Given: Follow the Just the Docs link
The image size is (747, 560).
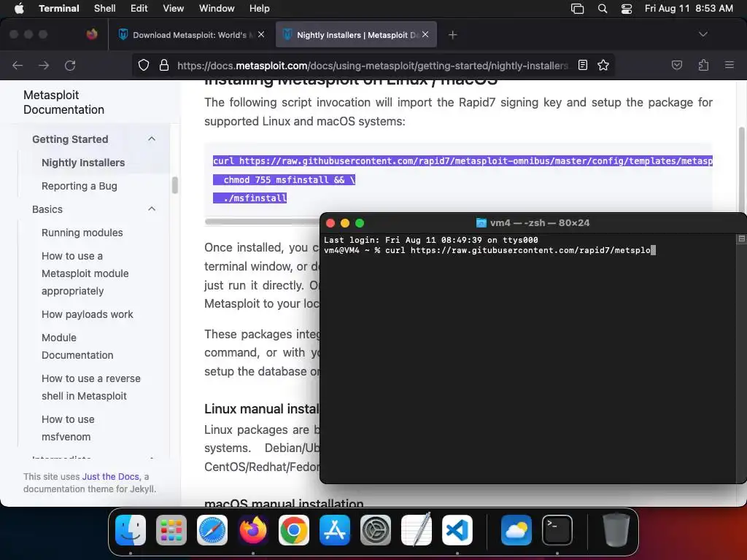Looking at the screenshot, I should (111, 477).
